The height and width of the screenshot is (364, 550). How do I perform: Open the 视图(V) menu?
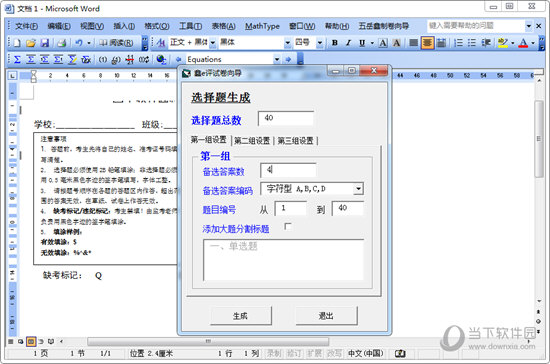coord(92,26)
